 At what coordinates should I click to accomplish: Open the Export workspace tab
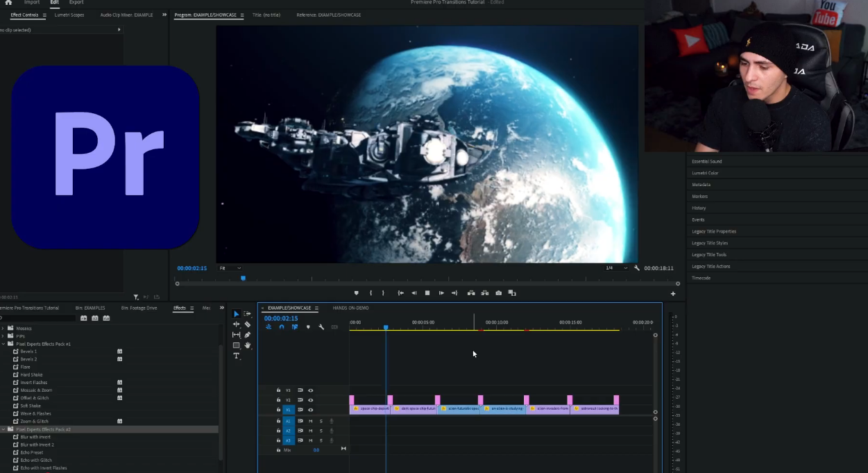76,2
